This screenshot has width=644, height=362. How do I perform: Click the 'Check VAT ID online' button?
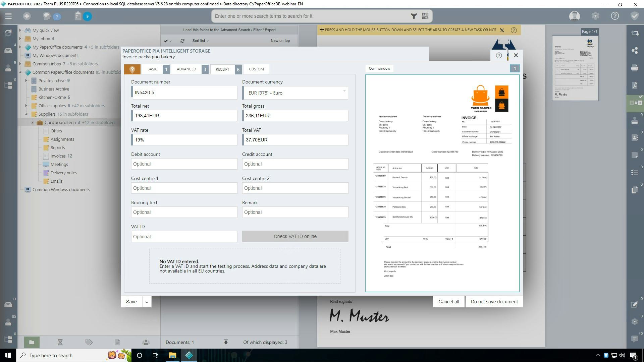click(295, 236)
